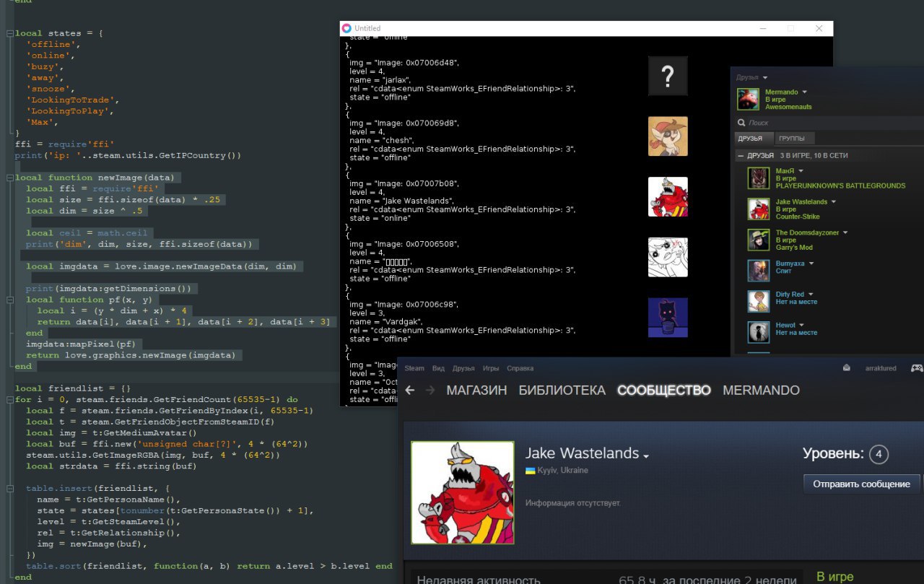Open the Справка menu
Viewport: 924px width, 584px height.
click(x=521, y=368)
